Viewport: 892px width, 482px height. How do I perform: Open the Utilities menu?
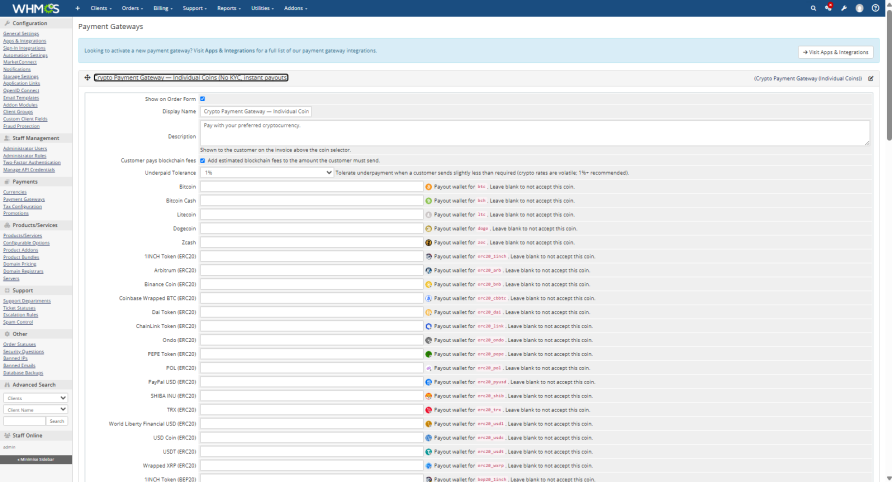262,9
